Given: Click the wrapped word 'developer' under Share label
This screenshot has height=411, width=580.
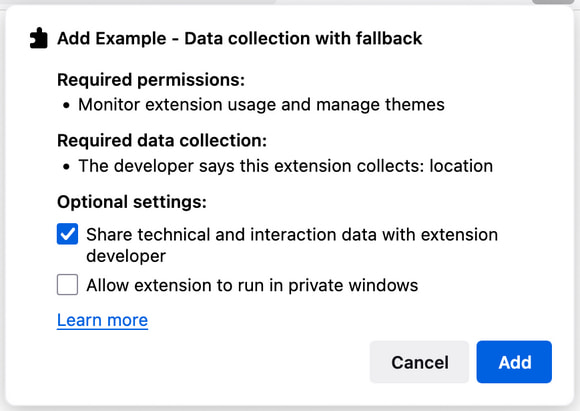Looking at the screenshot, I should (126, 256).
